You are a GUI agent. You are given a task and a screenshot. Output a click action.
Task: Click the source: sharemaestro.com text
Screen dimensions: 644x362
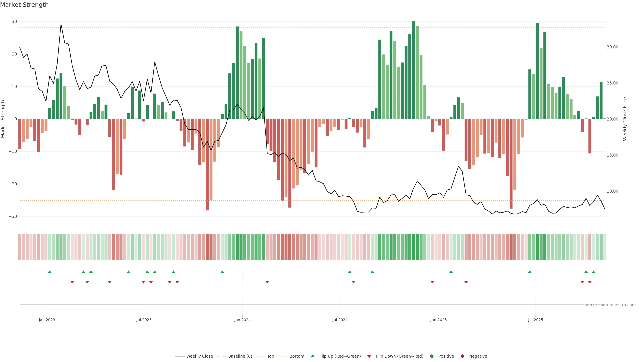[609, 305]
